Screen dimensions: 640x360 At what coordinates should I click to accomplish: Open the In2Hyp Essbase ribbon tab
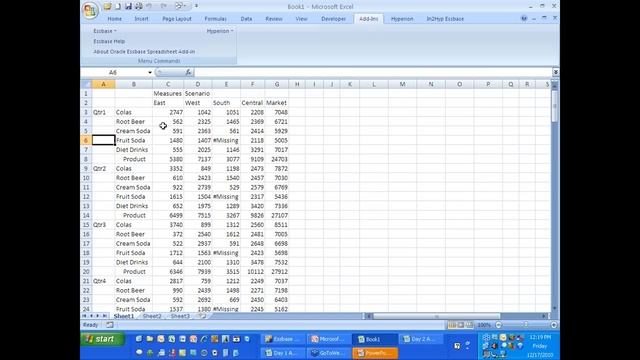tap(445, 19)
